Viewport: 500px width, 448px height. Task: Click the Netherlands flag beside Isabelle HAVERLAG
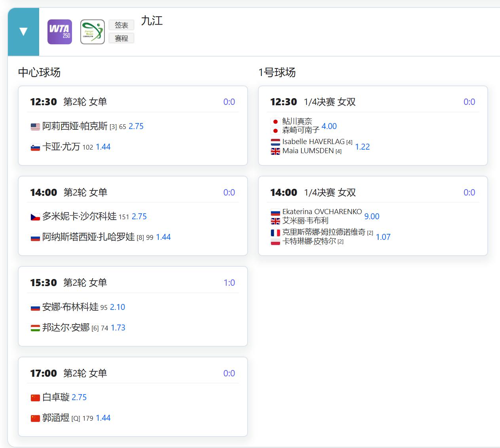click(276, 141)
